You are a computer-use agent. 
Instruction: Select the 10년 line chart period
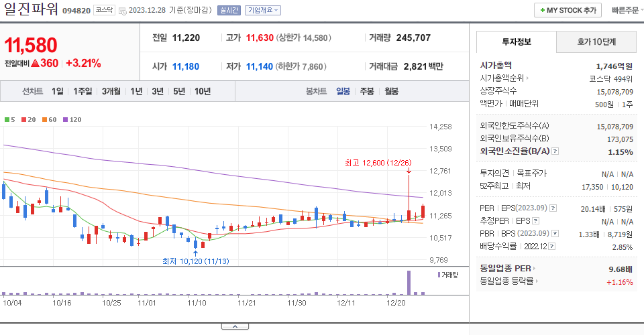point(203,91)
